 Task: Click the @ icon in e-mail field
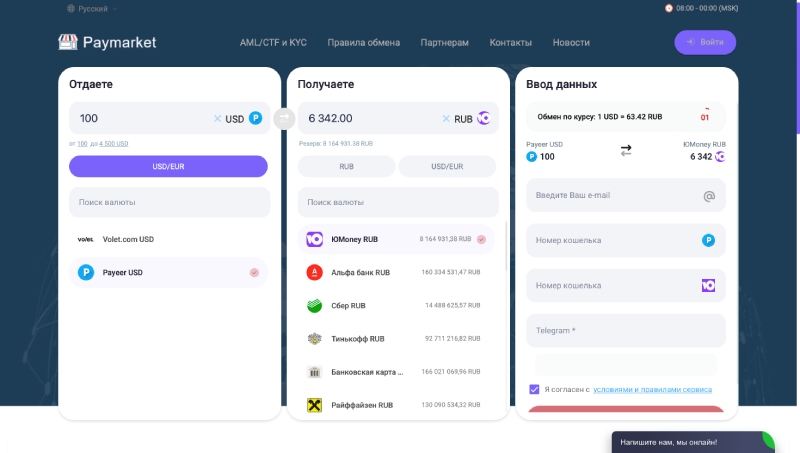709,196
